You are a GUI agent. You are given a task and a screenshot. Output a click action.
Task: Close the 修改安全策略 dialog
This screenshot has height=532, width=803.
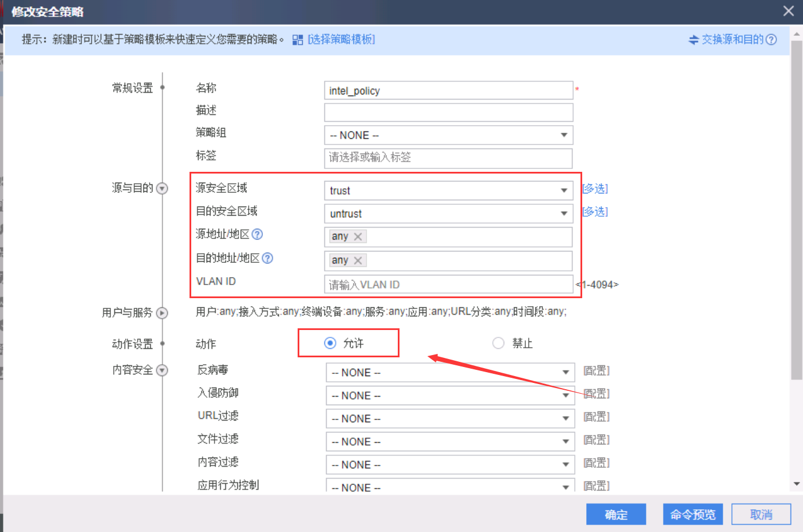coord(788,11)
